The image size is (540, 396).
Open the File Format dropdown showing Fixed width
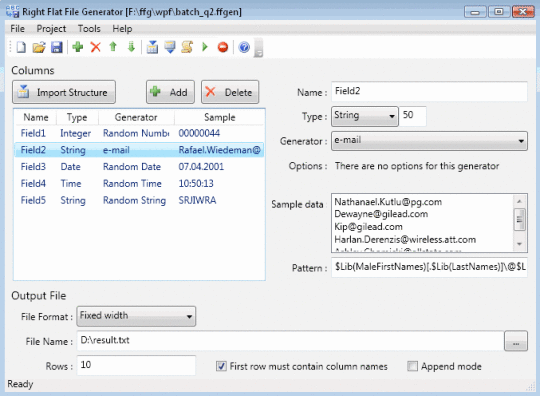tap(136, 316)
